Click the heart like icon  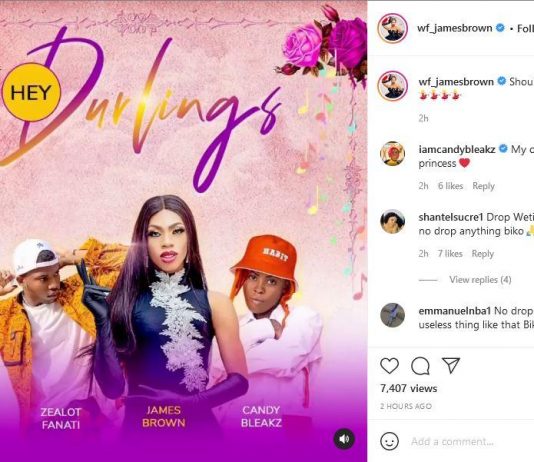click(x=389, y=366)
